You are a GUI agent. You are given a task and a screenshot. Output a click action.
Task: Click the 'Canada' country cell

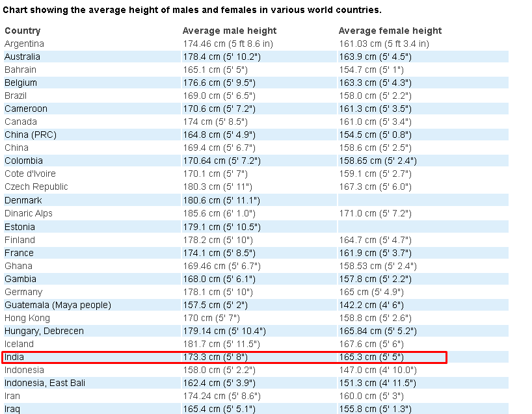pyautogui.click(x=21, y=122)
